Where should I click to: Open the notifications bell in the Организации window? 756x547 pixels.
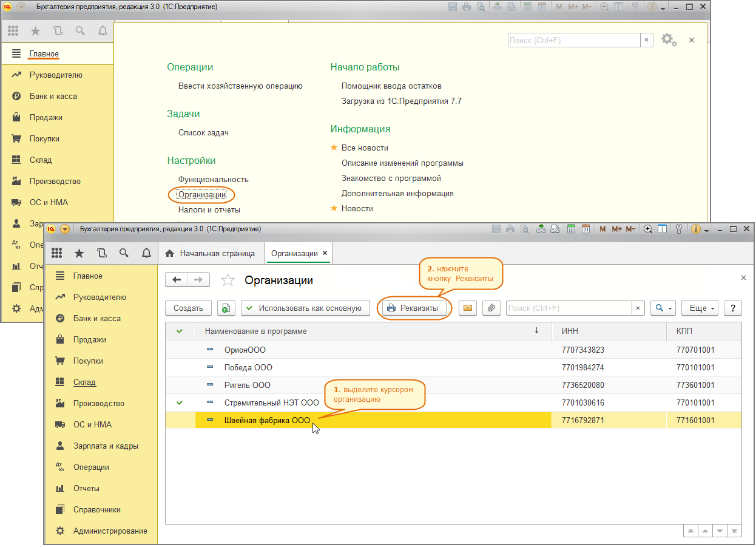[146, 253]
